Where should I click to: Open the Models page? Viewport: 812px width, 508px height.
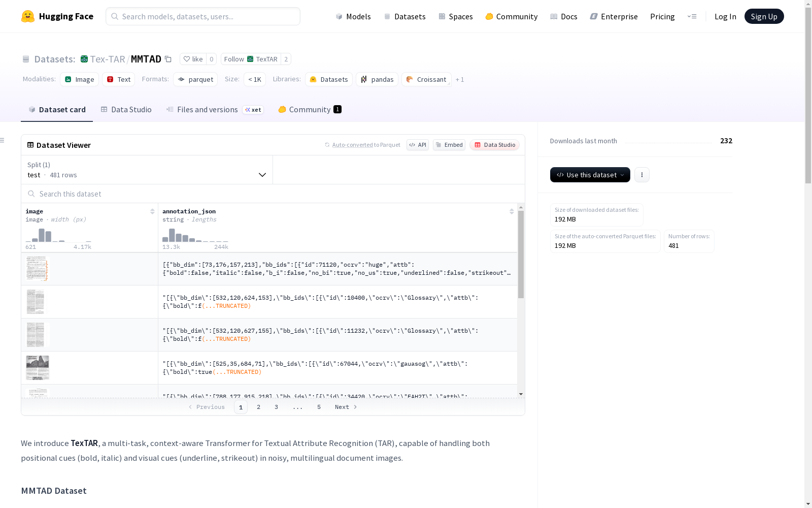pyautogui.click(x=353, y=17)
